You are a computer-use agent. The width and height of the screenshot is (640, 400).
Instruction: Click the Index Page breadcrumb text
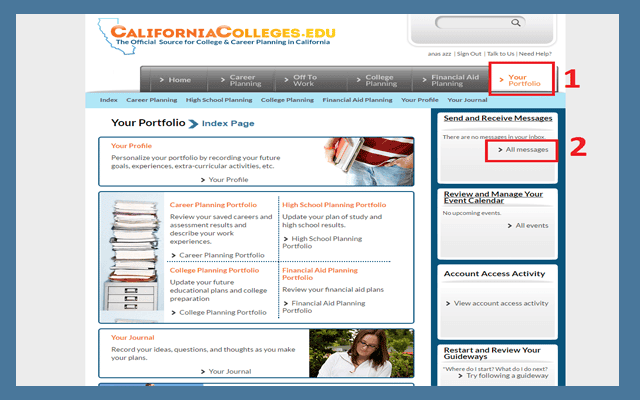[x=228, y=123]
